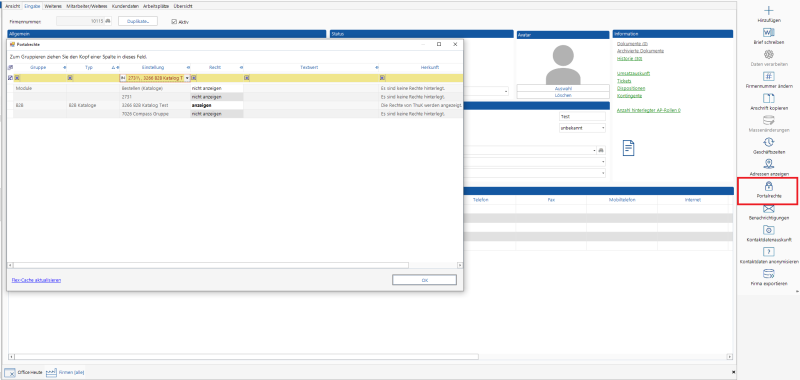Open the Dokumente link

pos(632,44)
